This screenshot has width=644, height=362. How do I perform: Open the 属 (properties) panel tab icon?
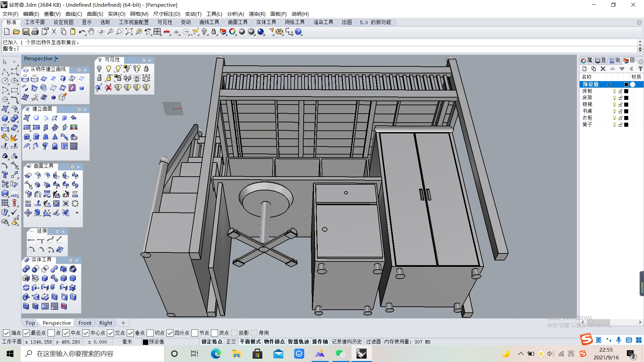(x=584, y=61)
